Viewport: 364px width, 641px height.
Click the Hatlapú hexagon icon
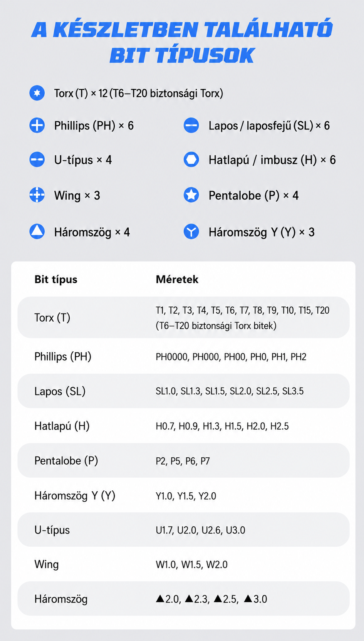pos(191,159)
